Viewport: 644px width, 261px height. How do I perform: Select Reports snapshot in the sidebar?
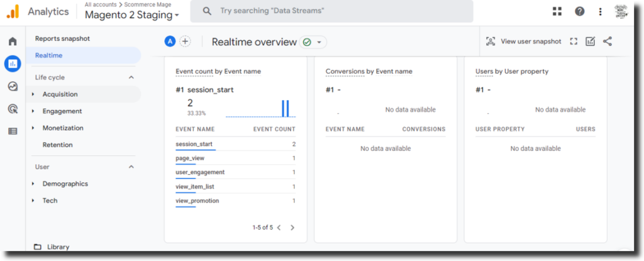coord(62,38)
